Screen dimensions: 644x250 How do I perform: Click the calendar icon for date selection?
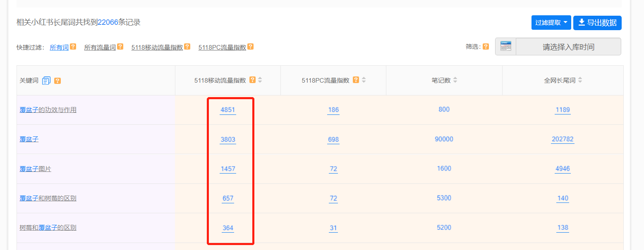click(x=505, y=46)
